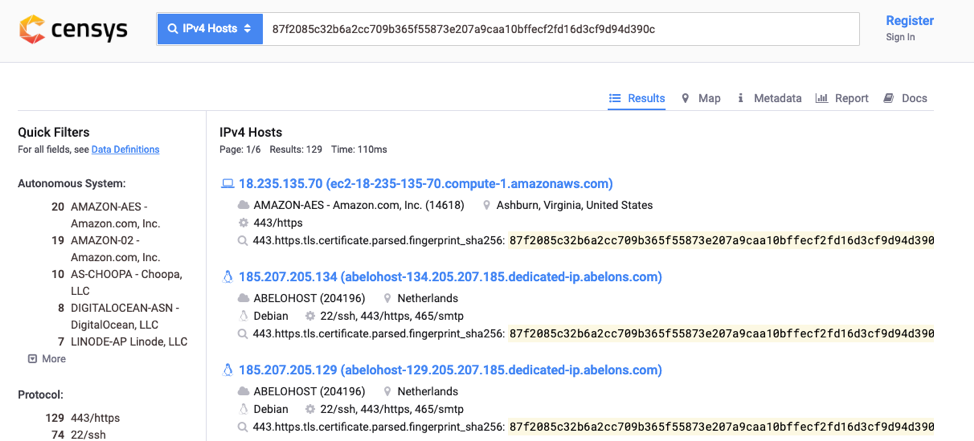Click the Linux penguin icon beside 185.207.205.134
This screenshot has height=441, width=974.
pos(228,277)
